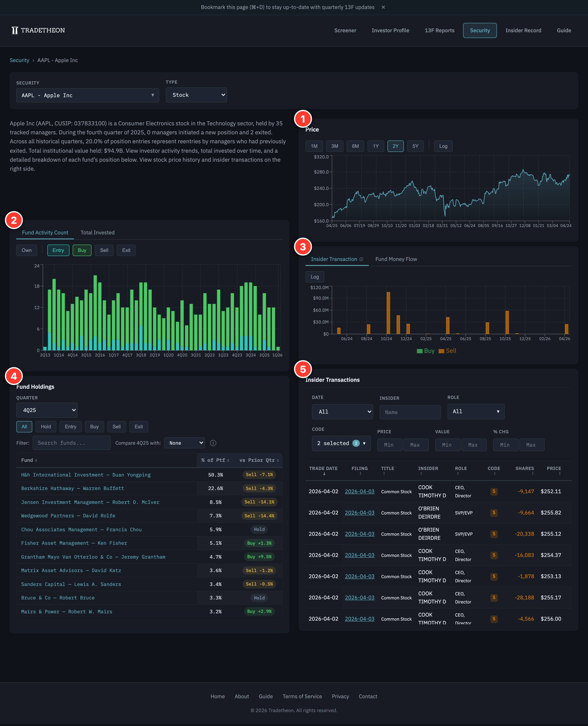The height and width of the screenshot is (726, 588).
Task: Open Insider Record navigation item
Action: pos(523,30)
